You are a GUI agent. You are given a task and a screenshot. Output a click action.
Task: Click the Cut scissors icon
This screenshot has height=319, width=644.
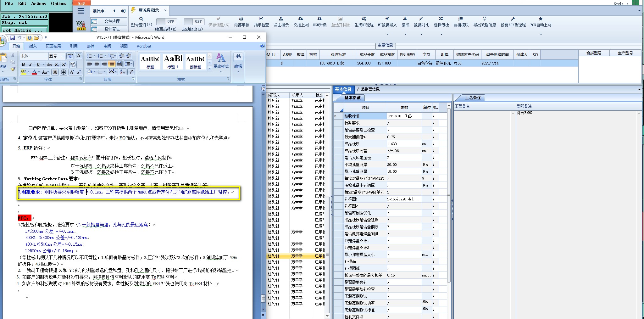pyautogui.click(x=13, y=56)
